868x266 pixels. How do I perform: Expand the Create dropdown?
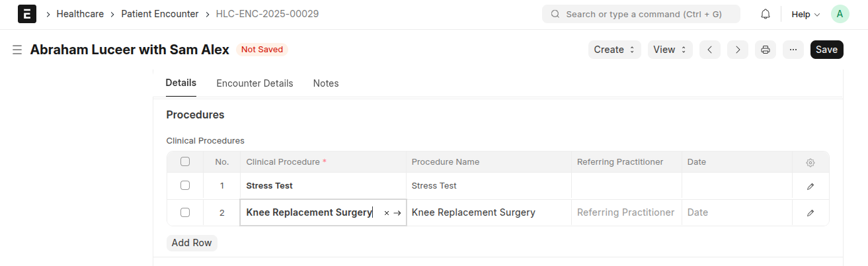click(615, 50)
